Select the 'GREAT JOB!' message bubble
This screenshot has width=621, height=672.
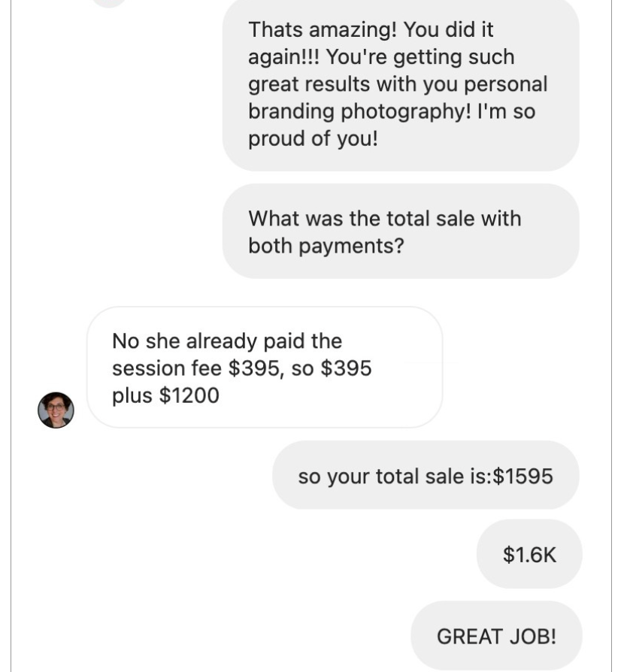tap(496, 636)
